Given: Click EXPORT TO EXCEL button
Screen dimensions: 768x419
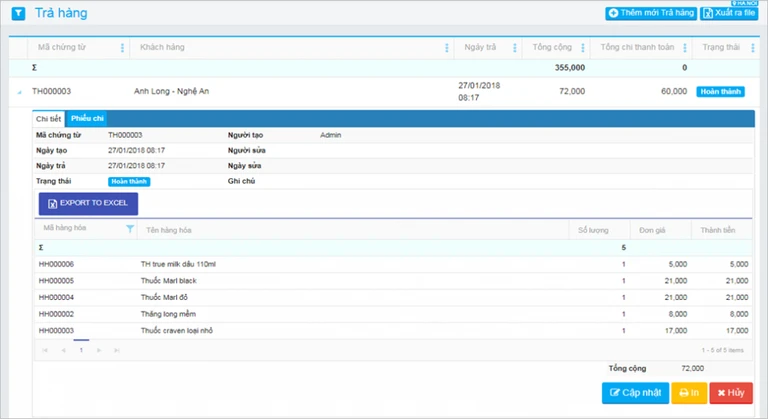Looking at the screenshot, I should tap(88, 203).
